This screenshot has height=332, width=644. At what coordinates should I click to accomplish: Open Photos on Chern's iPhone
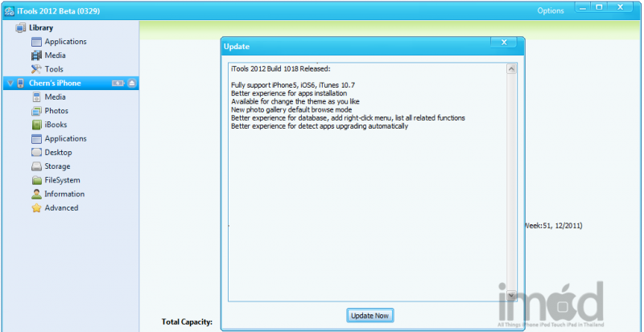(56, 111)
